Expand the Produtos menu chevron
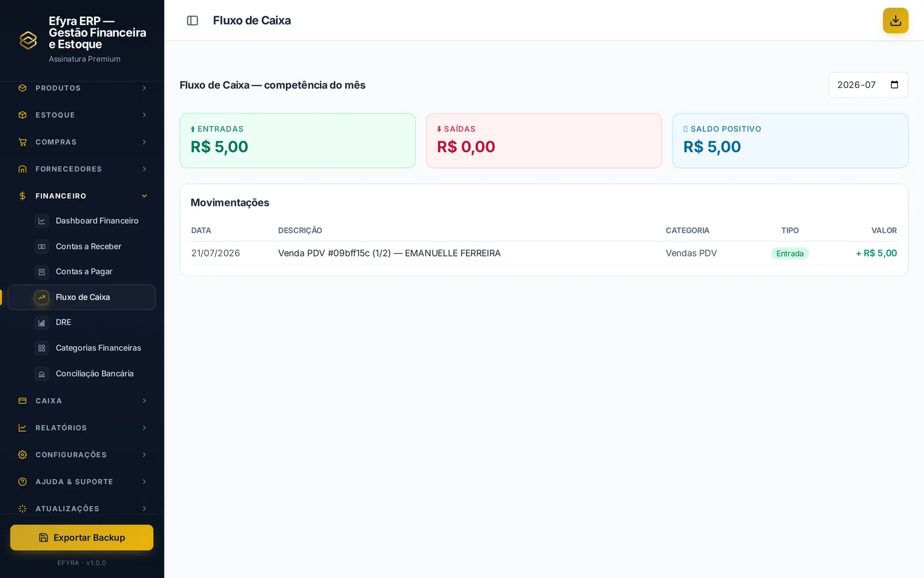The image size is (924, 578). click(x=144, y=88)
